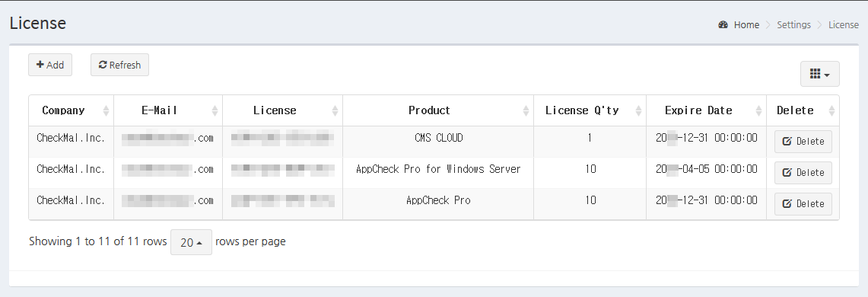This screenshot has width=868, height=297.
Task: Click the Add license button
Action: (x=49, y=65)
